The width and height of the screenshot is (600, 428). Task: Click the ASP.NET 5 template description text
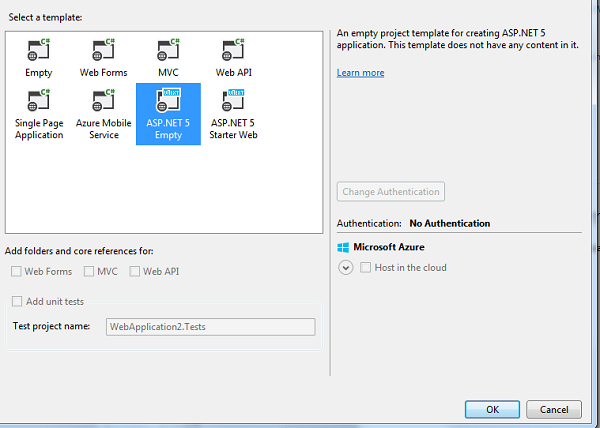coord(458,39)
